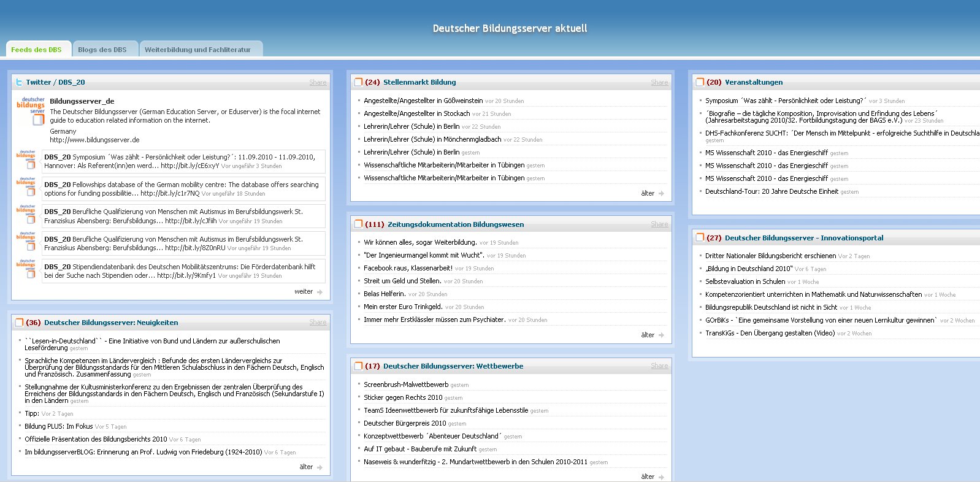
Task: Show older Stellenmarkt entries via älter
Action: click(653, 193)
